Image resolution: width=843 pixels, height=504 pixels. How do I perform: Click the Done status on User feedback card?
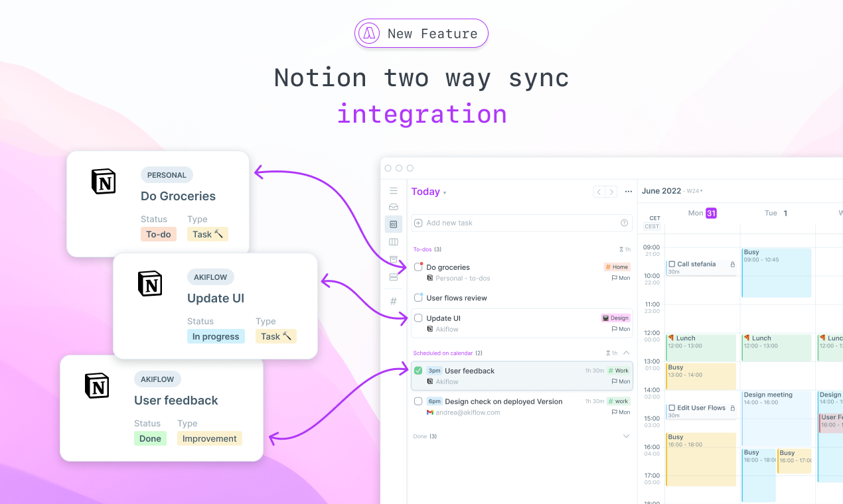point(151,438)
